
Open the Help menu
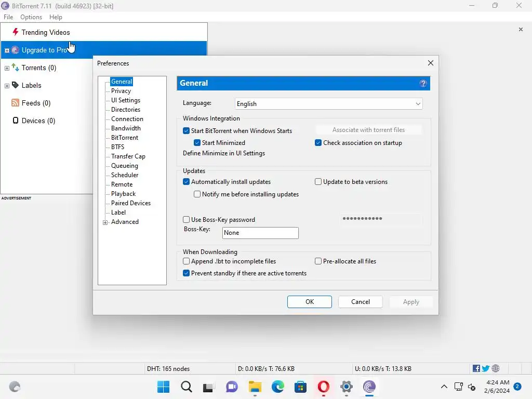tap(56, 17)
